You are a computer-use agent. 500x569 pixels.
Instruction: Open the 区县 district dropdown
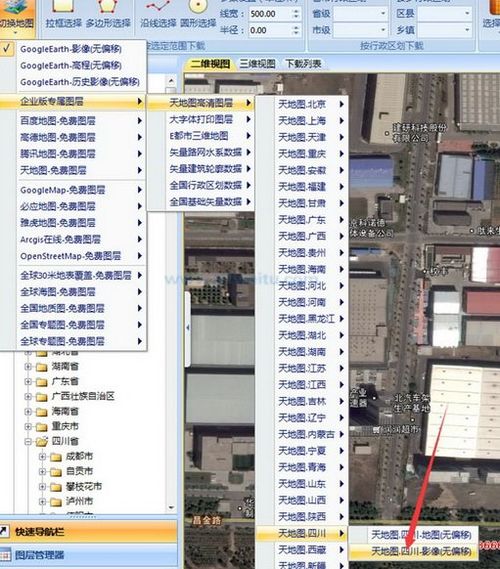(x=445, y=14)
